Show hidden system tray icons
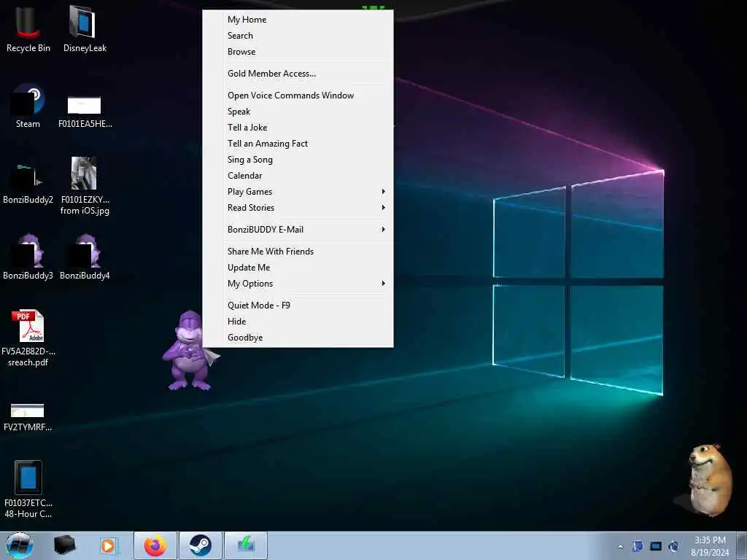Image resolution: width=747 pixels, height=560 pixels. (620, 546)
